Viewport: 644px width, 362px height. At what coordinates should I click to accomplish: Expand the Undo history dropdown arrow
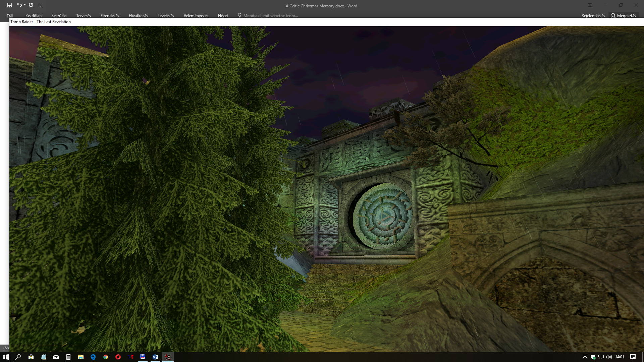click(x=25, y=5)
